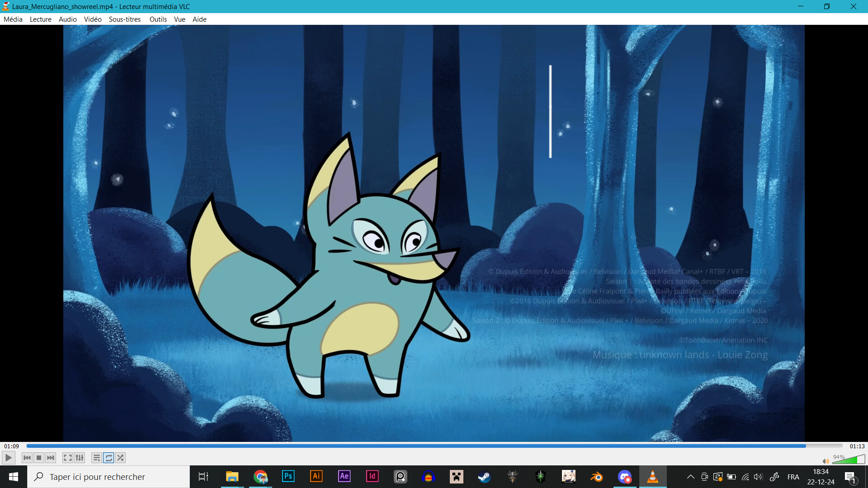Toggle random shuffle playback
868x488 pixels.
120,458
